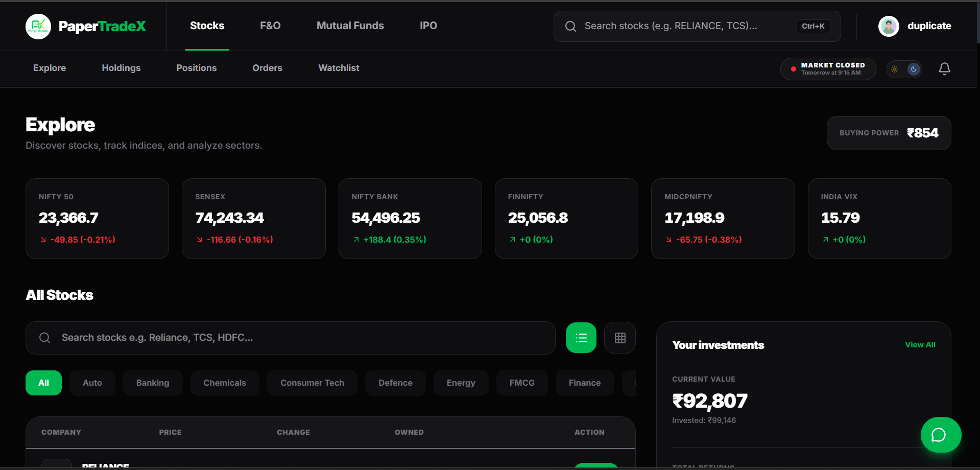Screen dimensions: 980x470
Task: Open the duplicate user avatar
Action: pyautogui.click(x=889, y=26)
